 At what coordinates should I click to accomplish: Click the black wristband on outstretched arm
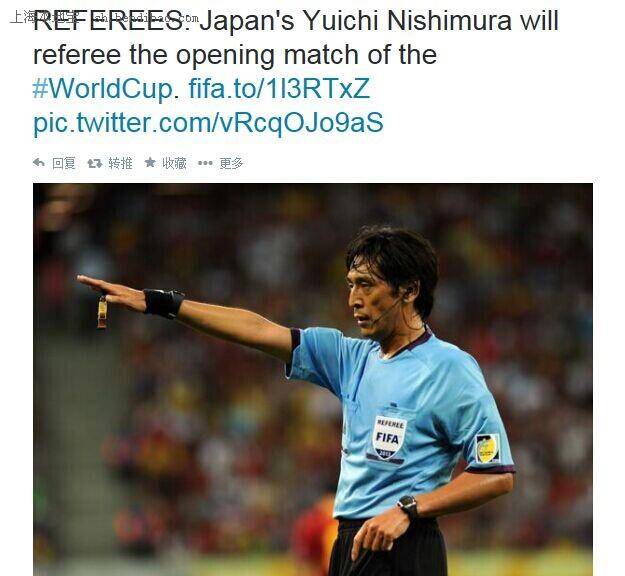tap(163, 303)
